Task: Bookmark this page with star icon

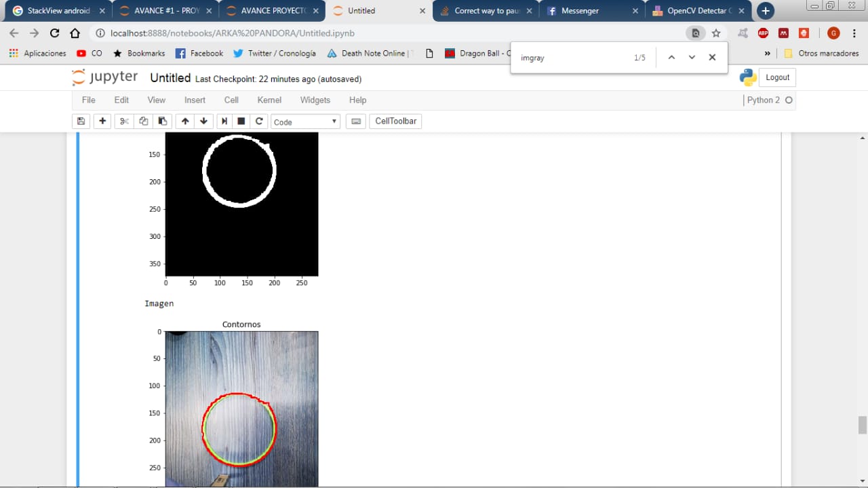Action: (716, 33)
